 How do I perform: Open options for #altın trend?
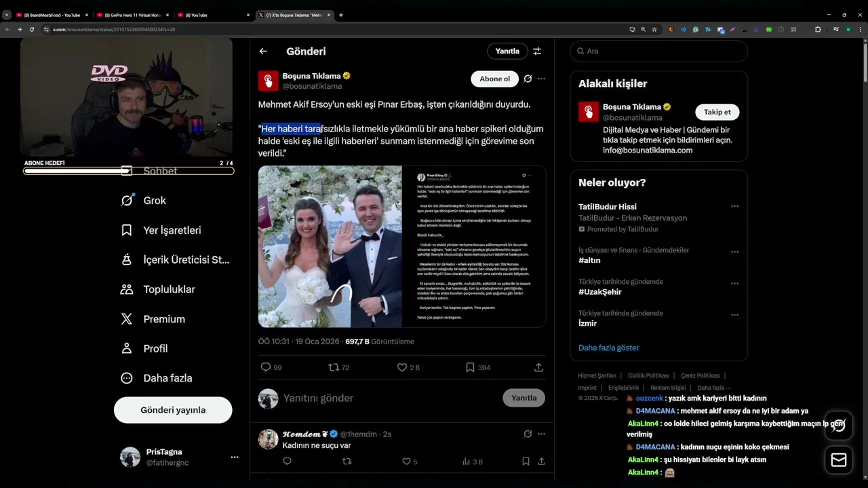(734, 251)
